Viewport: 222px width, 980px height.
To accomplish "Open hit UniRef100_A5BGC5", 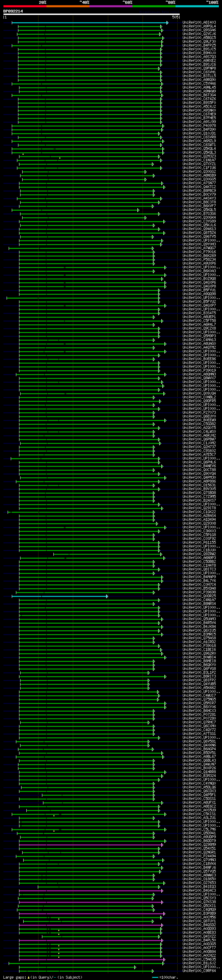I will pyautogui.click(x=199, y=38).
